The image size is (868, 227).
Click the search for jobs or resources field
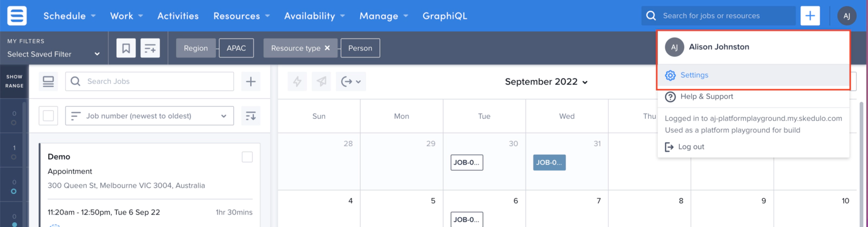pyautogui.click(x=718, y=16)
